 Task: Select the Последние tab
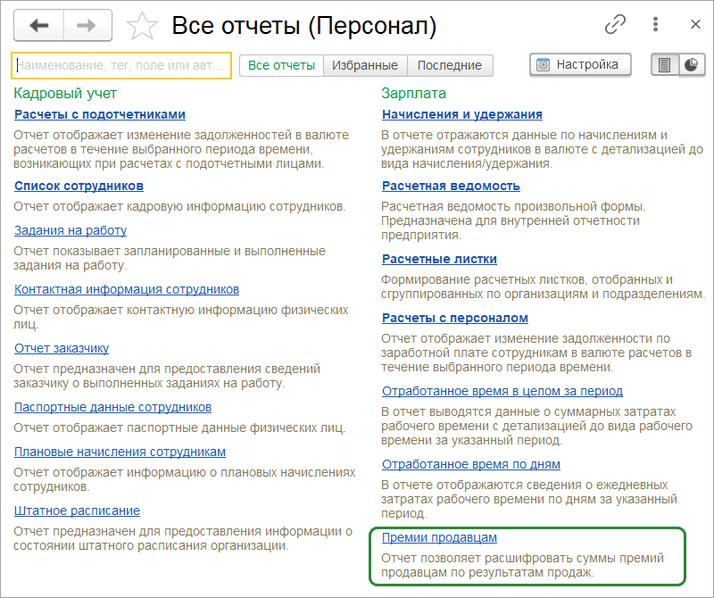point(449,66)
